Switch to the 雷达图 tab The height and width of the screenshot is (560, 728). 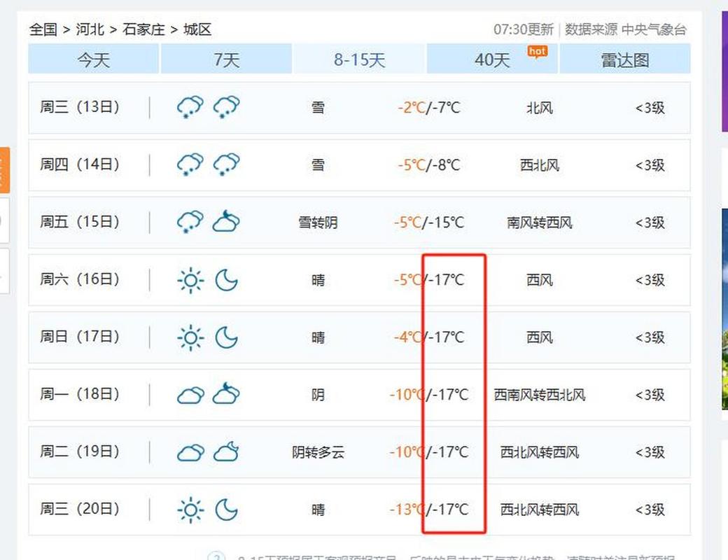625,59
